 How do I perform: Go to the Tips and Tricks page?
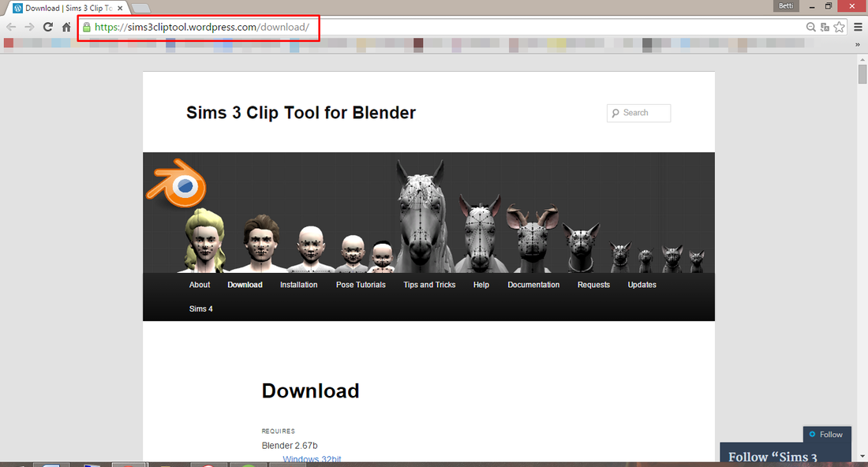pos(429,285)
